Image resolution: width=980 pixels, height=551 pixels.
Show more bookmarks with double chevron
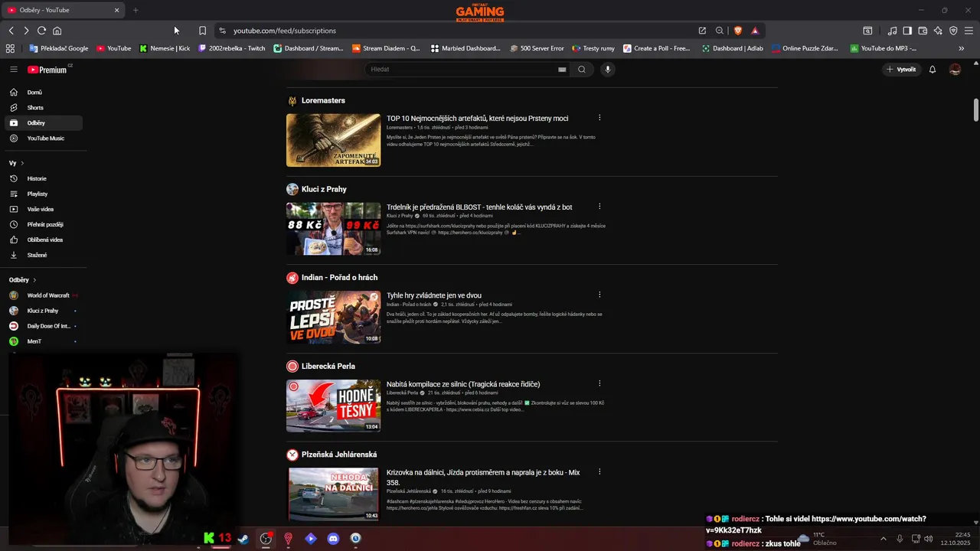click(x=962, y=48)
